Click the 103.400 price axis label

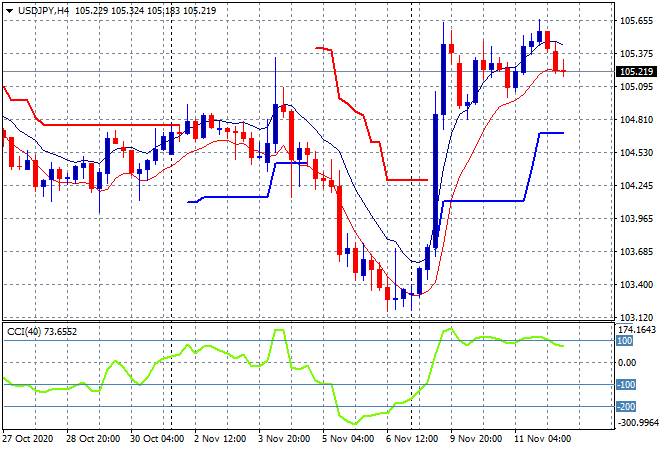tap(636, 285)
